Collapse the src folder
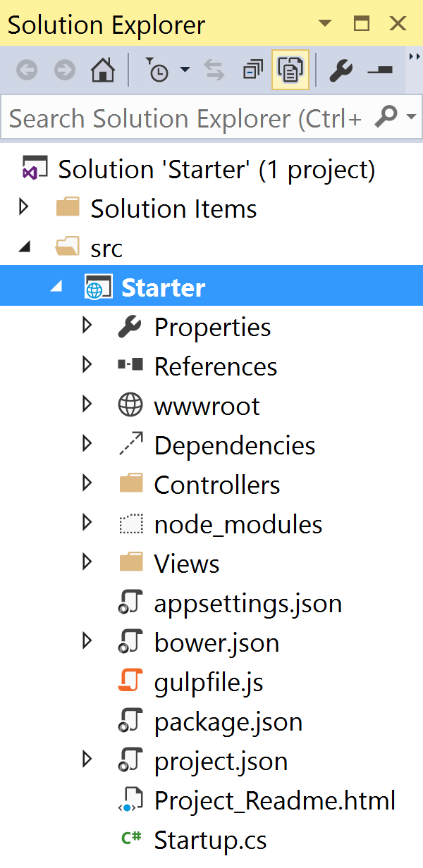The height and width of the screenshot is (868, 423). 24,247
